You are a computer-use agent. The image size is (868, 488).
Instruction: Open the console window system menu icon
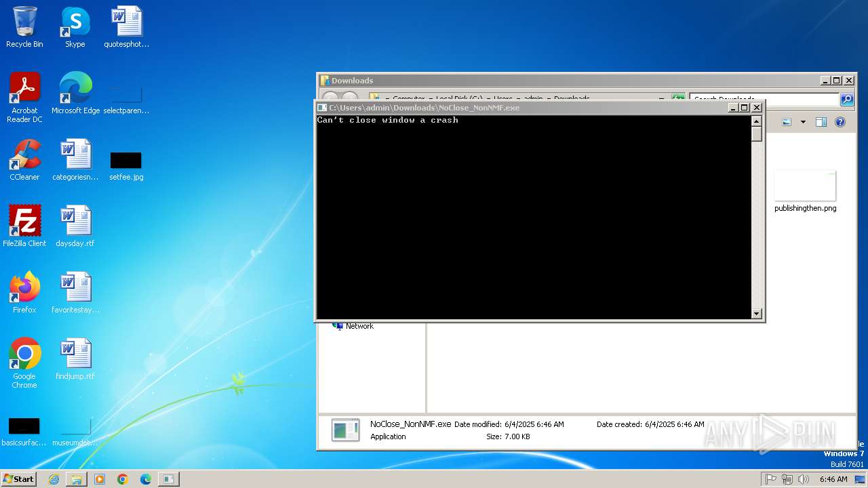tap(323, 107)
